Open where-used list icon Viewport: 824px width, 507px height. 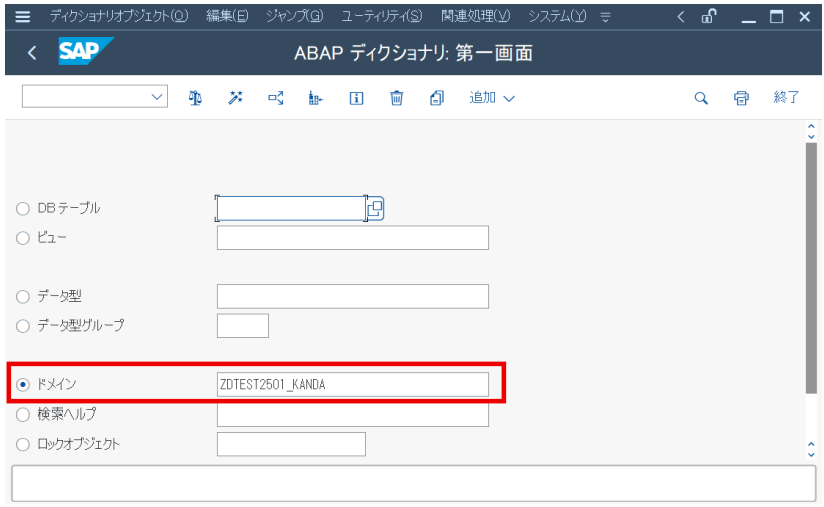276,98
